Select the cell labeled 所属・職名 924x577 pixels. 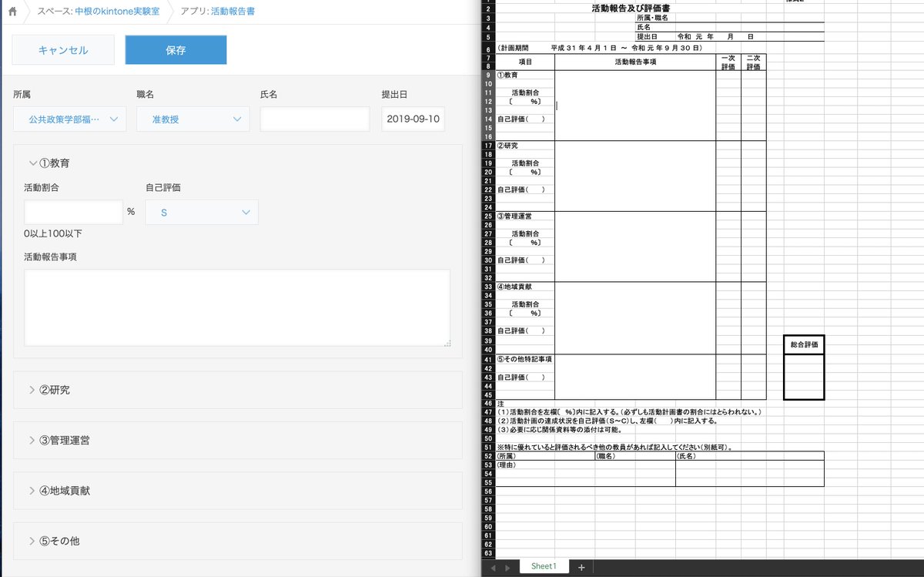point(652,18)
